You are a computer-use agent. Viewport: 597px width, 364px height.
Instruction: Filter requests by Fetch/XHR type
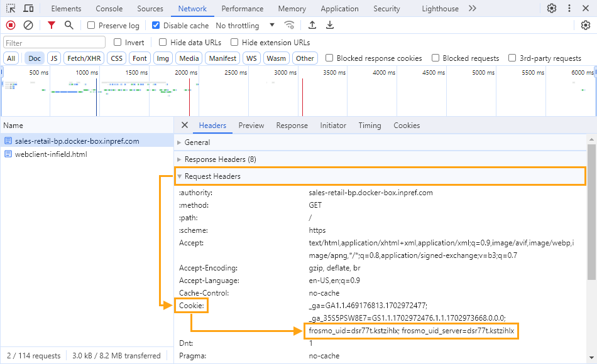click(x=84, y=58)
